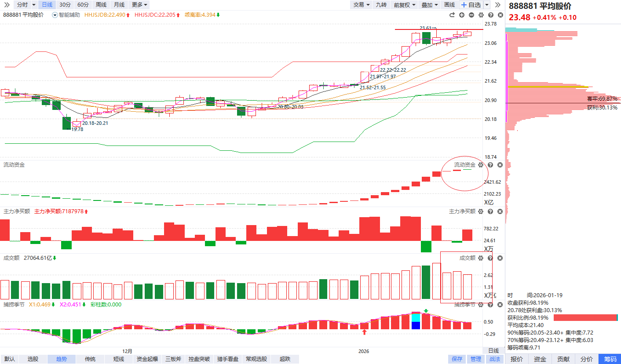The height and width of the screenshot is (364, 621).
Task: Zoom in the main K-line chart
Action: (462, 15)
